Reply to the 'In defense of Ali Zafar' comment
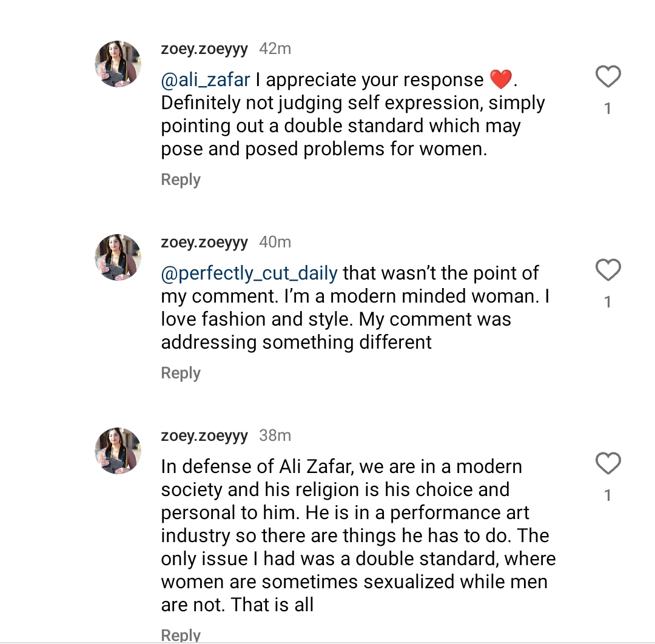 pyautogui.click(x=181, y=635)
